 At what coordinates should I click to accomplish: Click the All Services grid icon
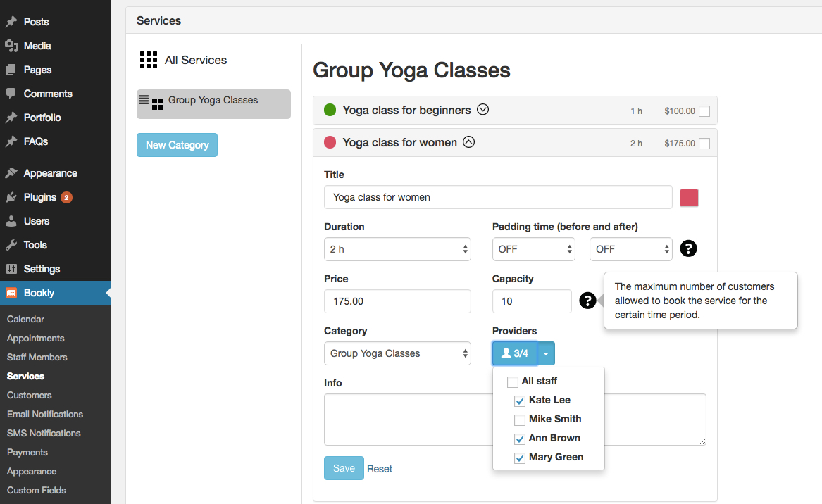148,60
